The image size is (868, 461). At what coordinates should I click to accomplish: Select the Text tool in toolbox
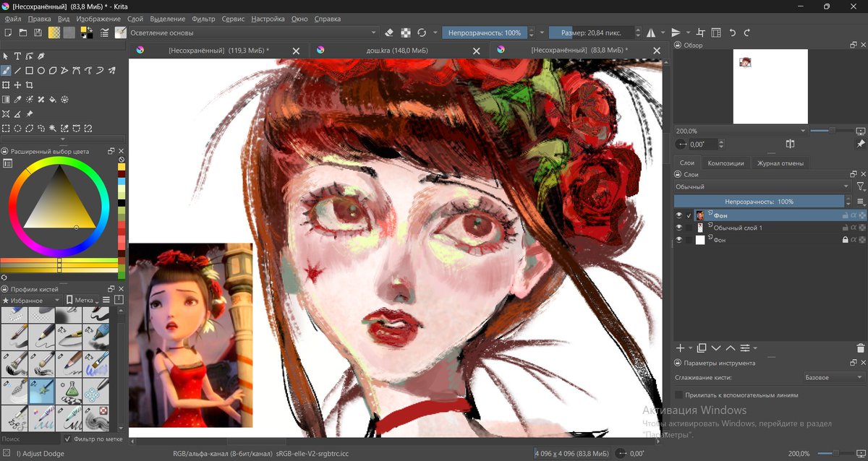tap(17, 56)
